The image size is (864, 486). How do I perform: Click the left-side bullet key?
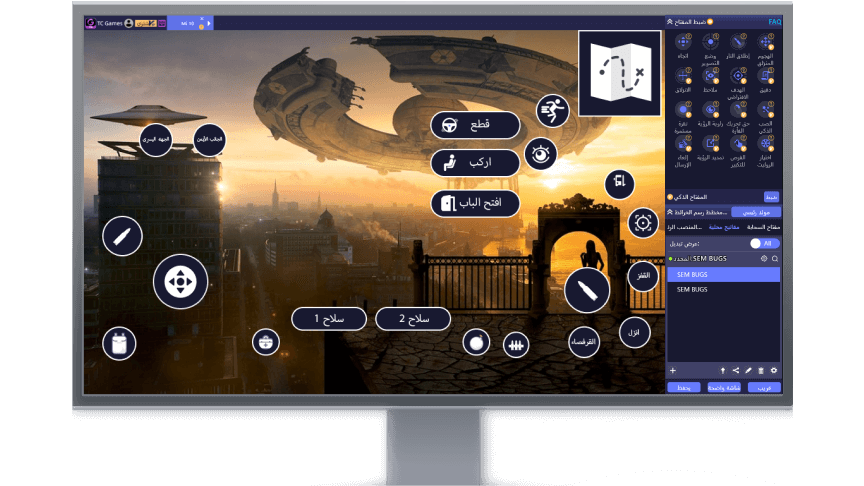click(x=122, y=236)
